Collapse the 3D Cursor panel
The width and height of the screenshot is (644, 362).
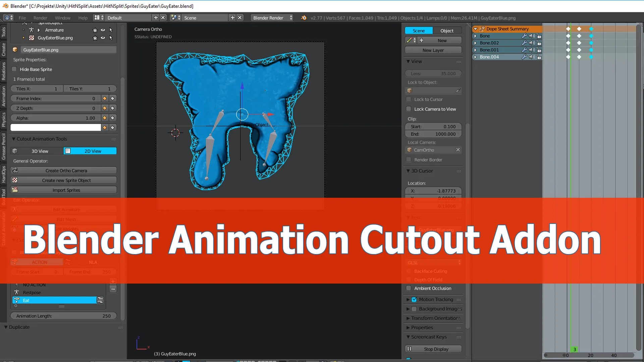coord(408,171)
